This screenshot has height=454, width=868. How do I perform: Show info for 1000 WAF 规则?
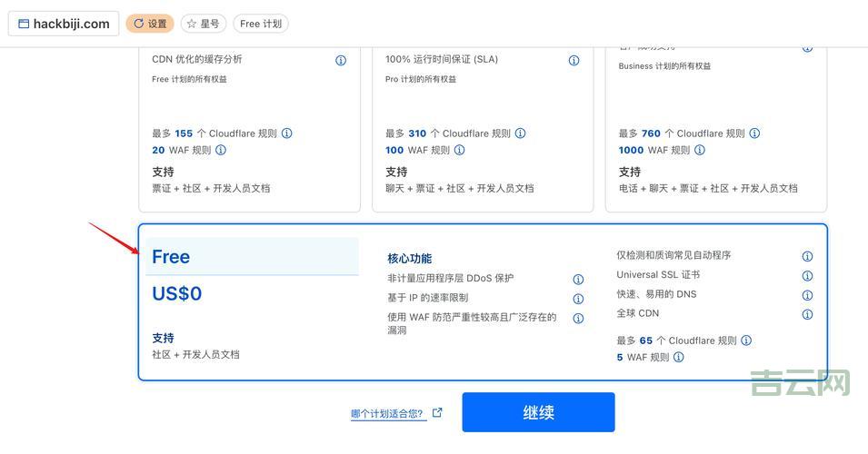click(x=700, y=150)
